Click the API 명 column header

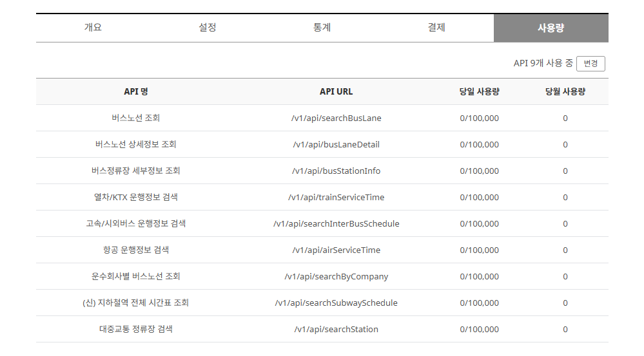pos(136,91)
